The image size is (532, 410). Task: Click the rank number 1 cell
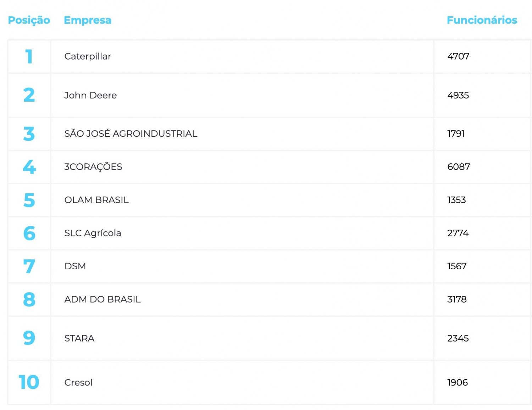[x=29, y=57]
